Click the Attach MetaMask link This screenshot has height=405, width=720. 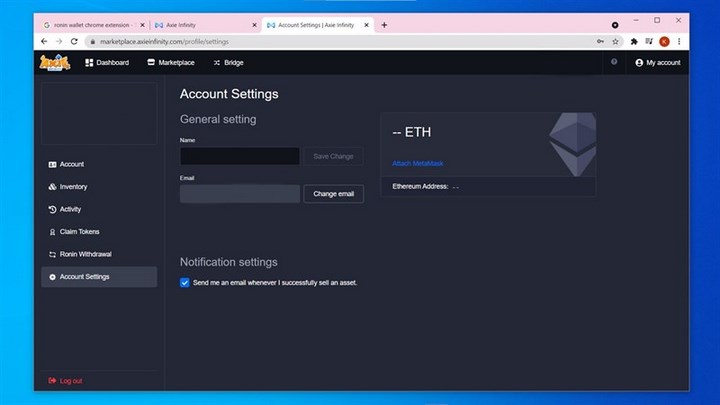(418, 163)
